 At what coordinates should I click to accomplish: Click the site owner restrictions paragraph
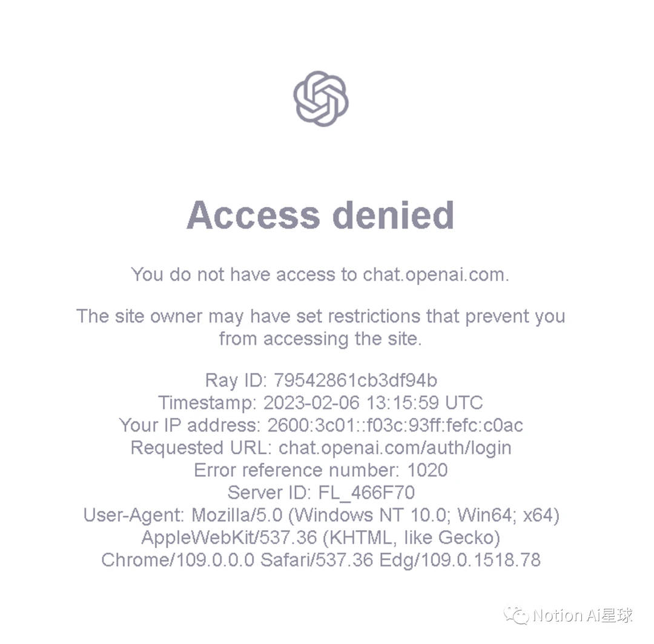[x=320, y=327]
